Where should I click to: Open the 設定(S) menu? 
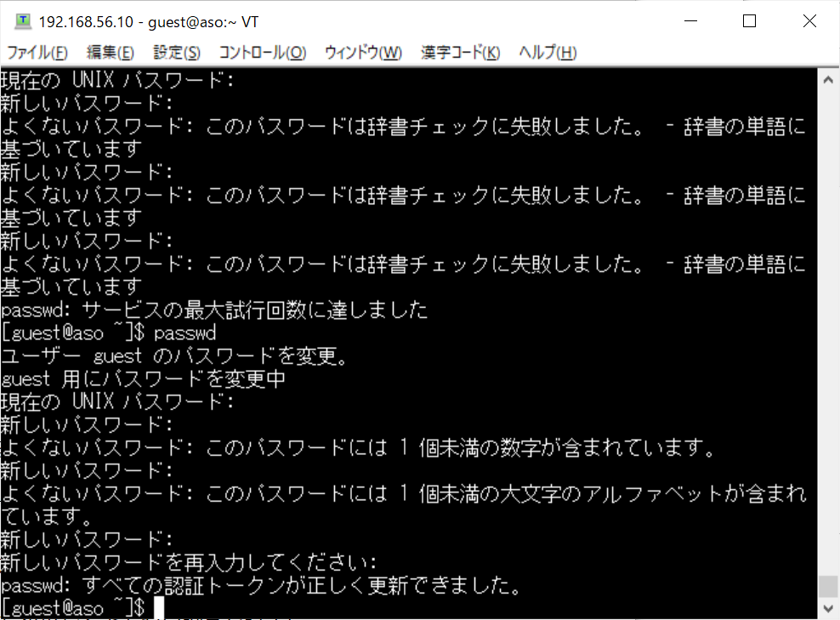click(x=177, y=53)
